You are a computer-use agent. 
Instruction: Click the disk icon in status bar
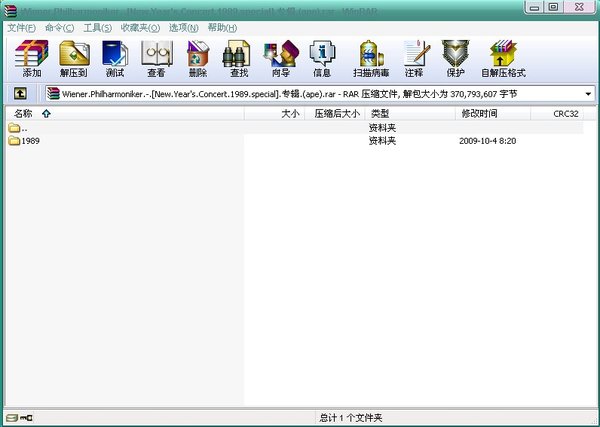[11, 418]
